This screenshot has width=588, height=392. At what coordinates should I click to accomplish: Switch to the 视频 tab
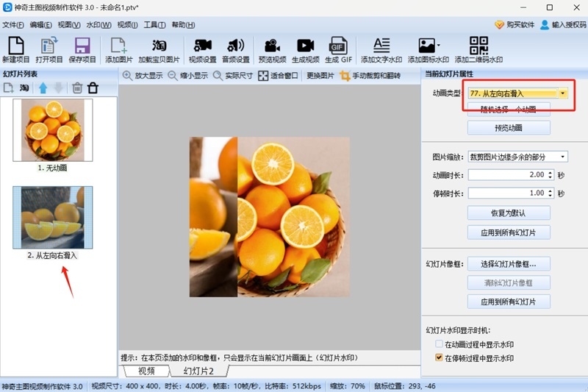(x=146, y=371)
